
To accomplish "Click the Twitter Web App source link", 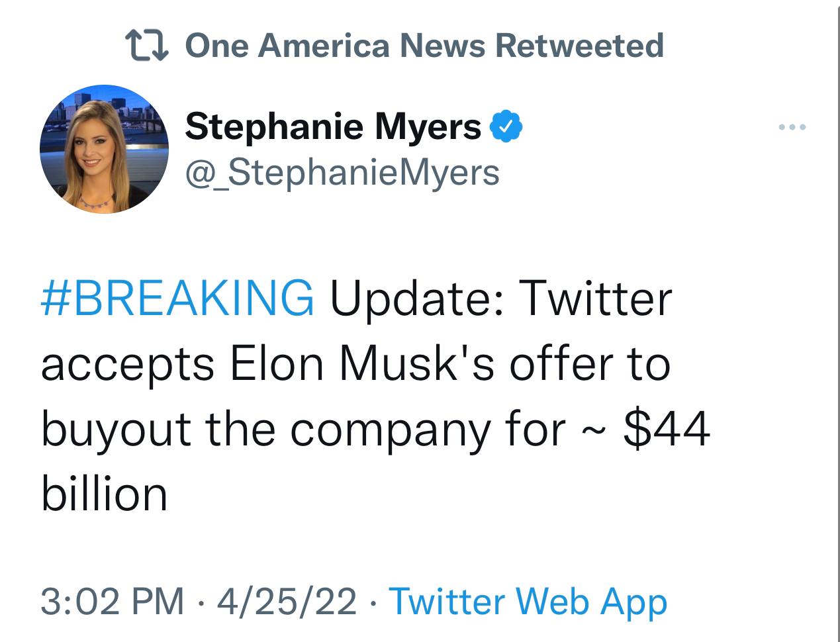I will point(528,602).
